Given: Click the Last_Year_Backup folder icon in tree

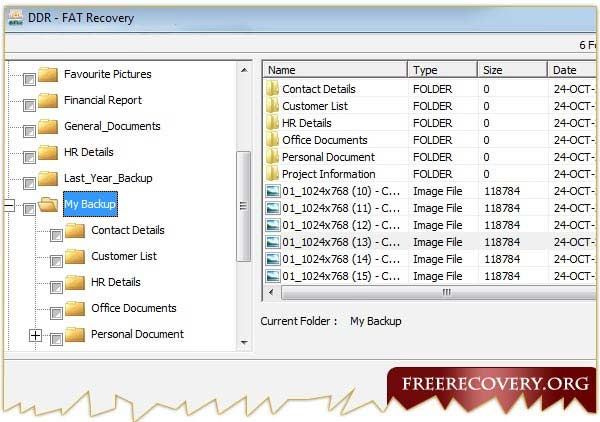Looking at the screenshot, I should [48, 179].
